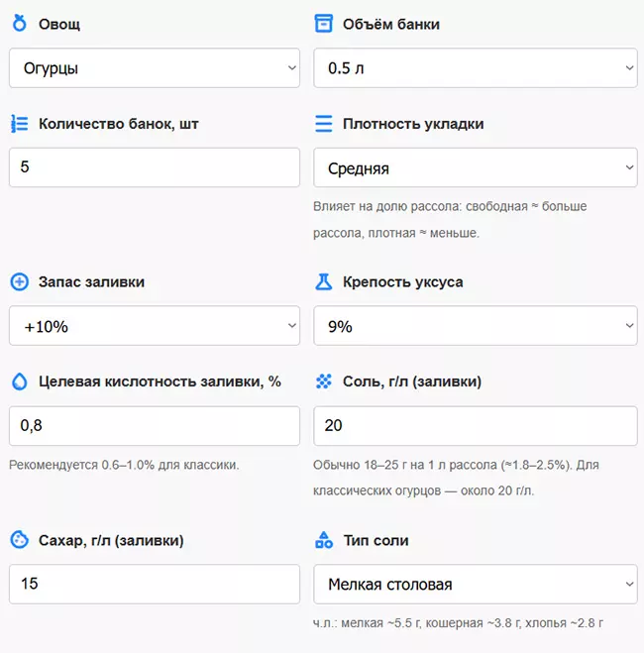
Task: Click the flask icon beside Крепость уксуса
Action: [x=323, y=282]
